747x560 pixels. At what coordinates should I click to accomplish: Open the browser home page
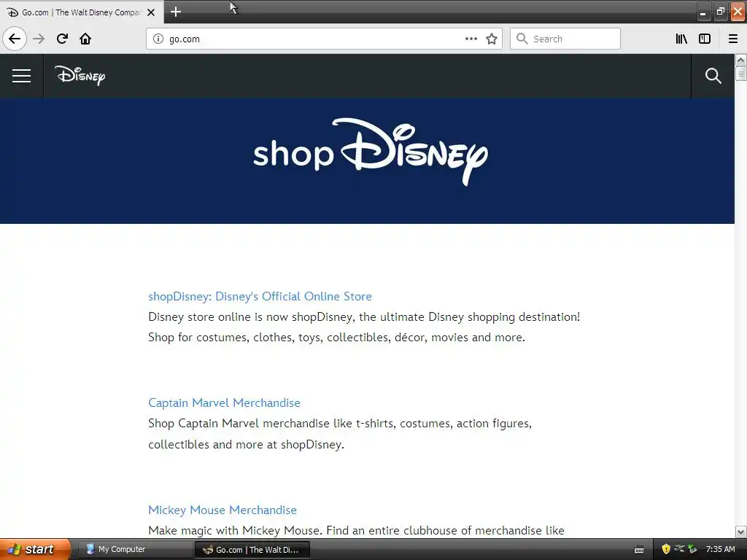(x=85, y=39)
